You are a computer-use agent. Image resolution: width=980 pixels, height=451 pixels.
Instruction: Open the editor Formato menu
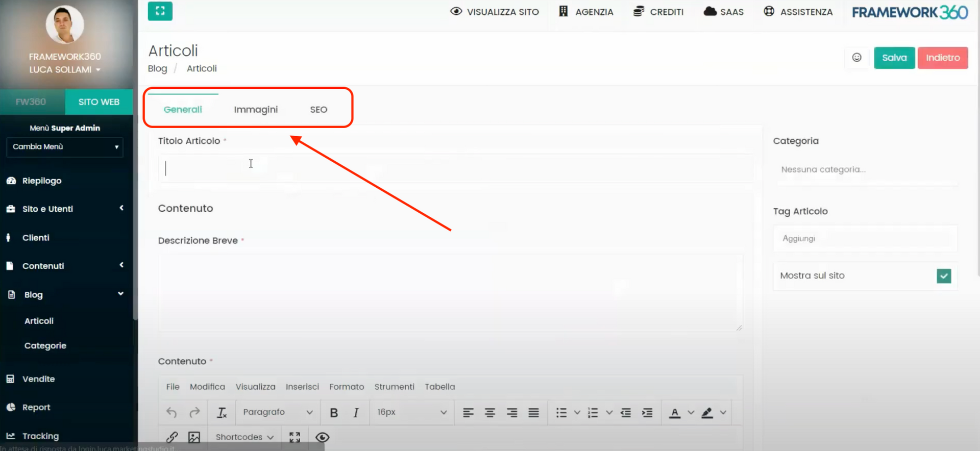[347, 387]
